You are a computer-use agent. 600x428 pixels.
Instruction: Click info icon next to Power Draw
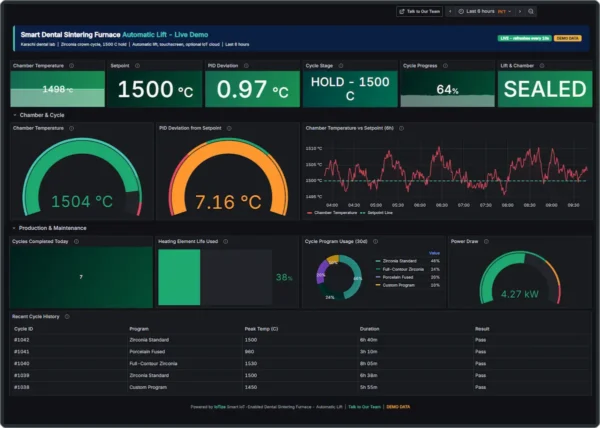pos(486,241)
